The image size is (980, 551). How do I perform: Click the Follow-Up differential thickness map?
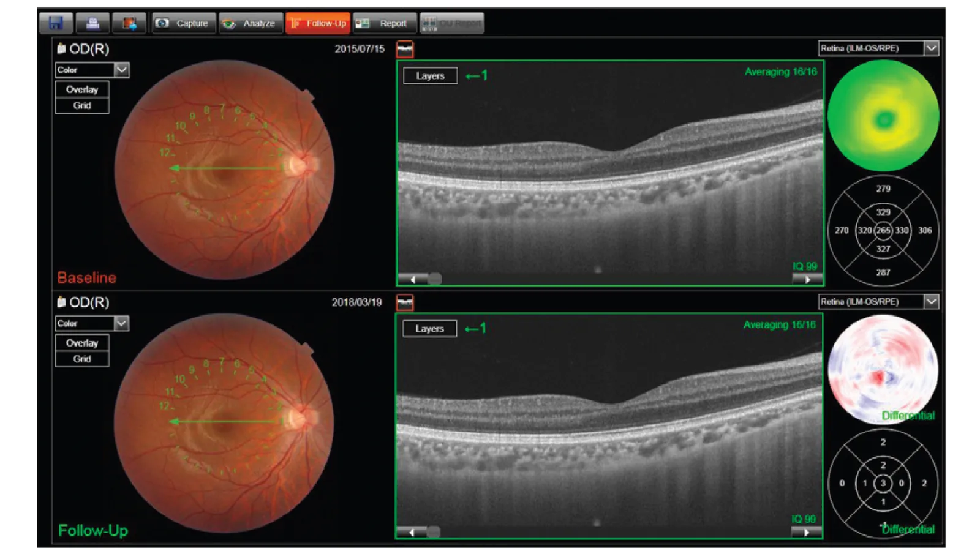[883, 369]
